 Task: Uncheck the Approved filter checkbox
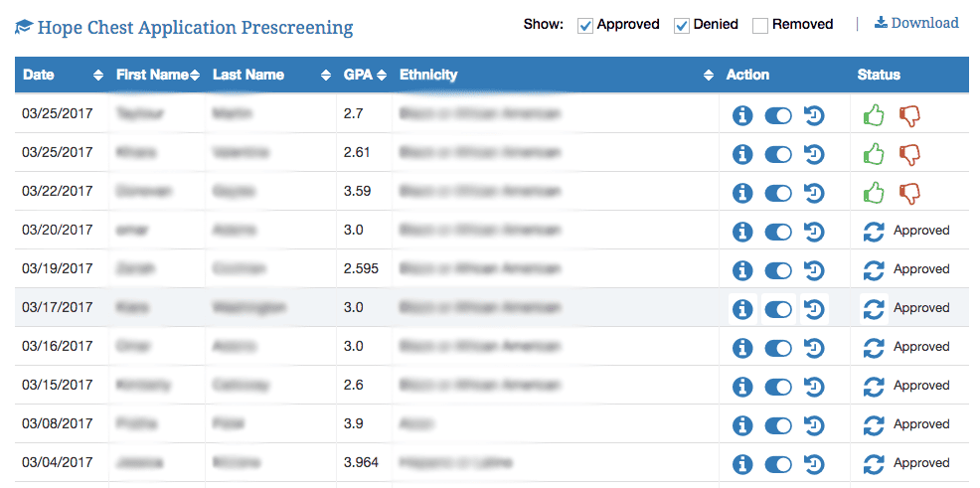coord(585,26)
